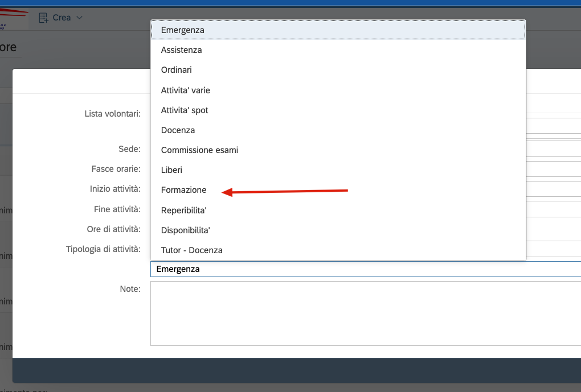
Task: Pick Tutor - Docenza option
Action: (x=191, y=250)
